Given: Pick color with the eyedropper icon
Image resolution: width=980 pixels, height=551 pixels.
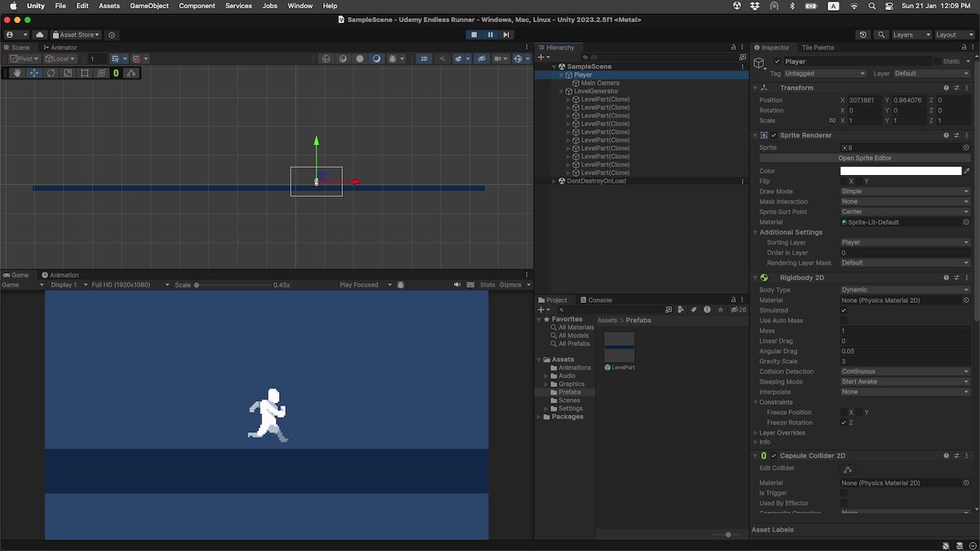Looking at the screenshot, I should tap(967, 171).
